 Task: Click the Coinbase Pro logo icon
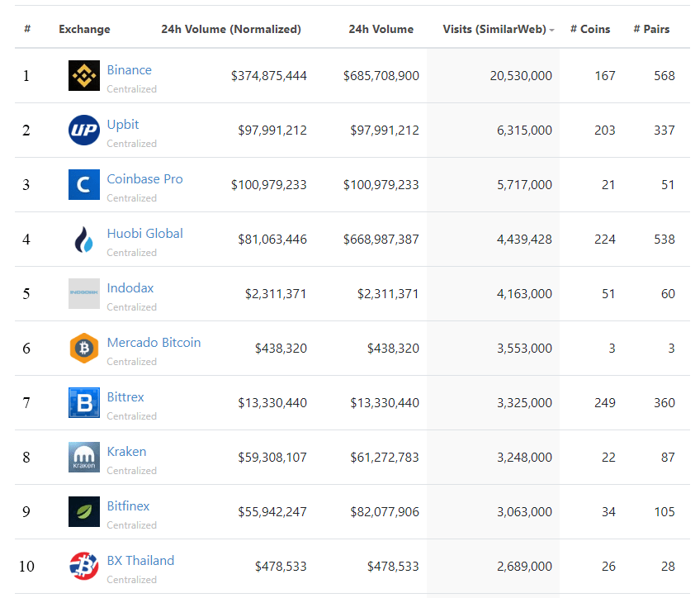[83, 184]
